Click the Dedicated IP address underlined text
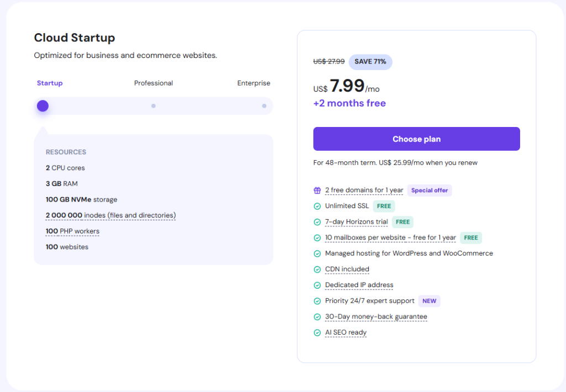 point(359,285)
